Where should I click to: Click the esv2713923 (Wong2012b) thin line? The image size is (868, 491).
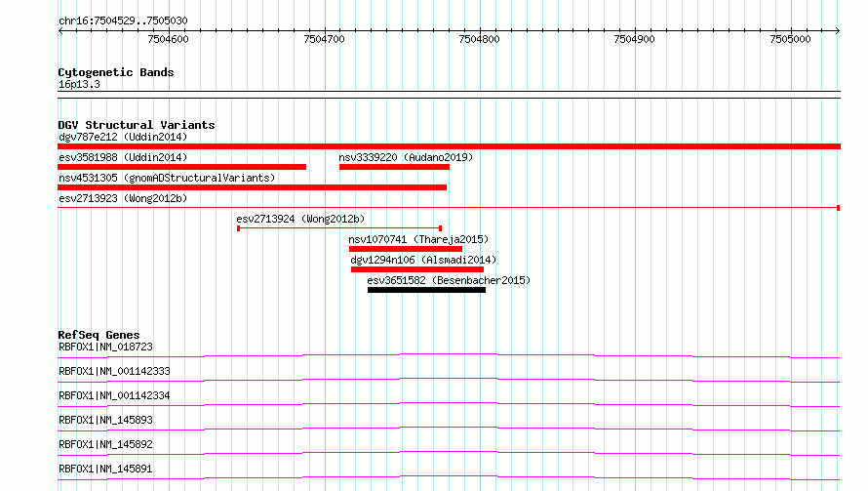click(449, 208)
